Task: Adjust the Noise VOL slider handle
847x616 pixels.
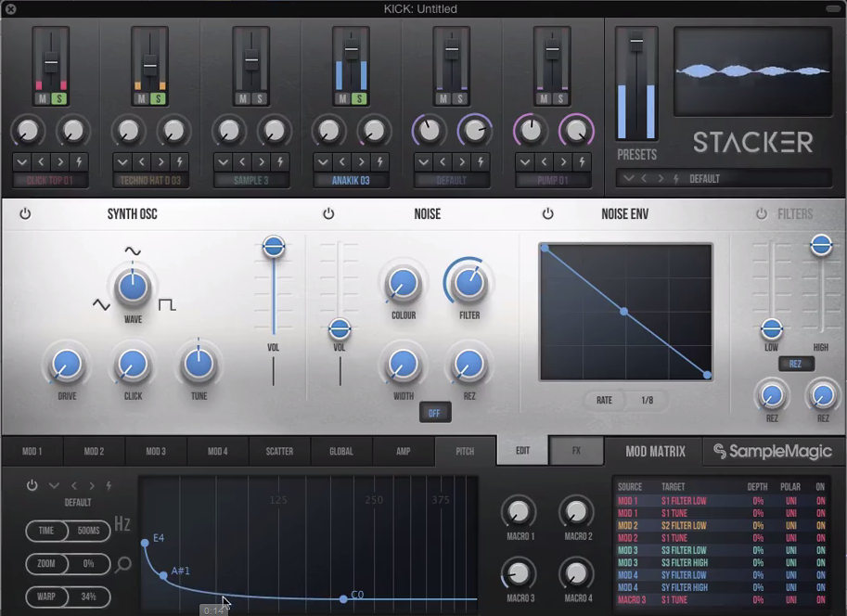Action: pos(340,328)
